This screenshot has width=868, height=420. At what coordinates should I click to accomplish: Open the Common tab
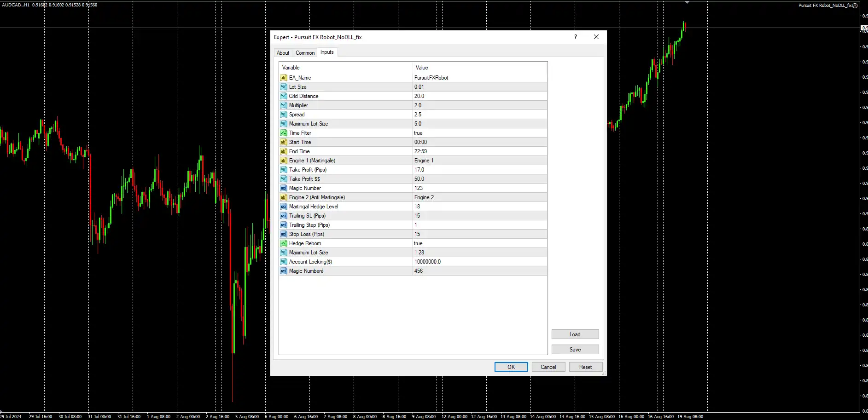(305, 53)
